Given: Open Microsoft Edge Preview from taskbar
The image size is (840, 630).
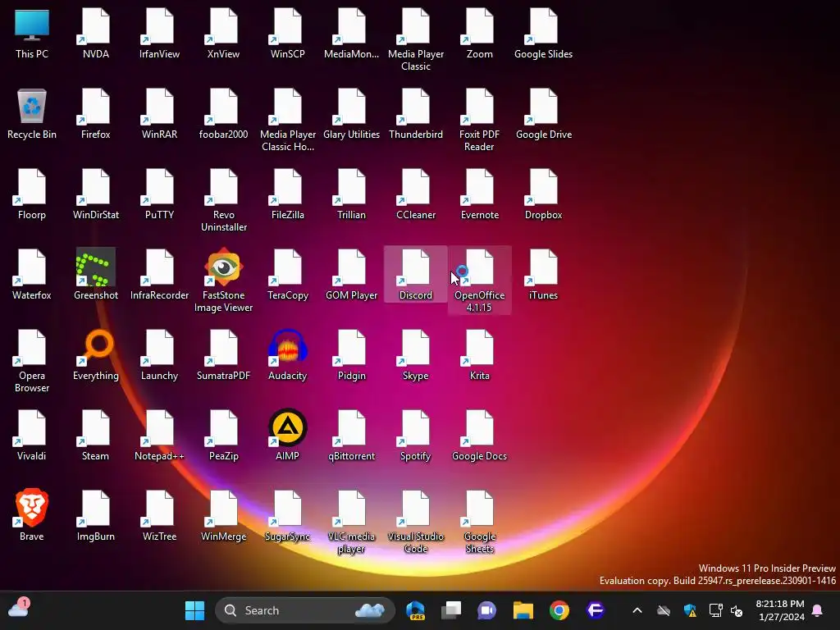Looking at the screenshot, I should (x=415, y=610).
